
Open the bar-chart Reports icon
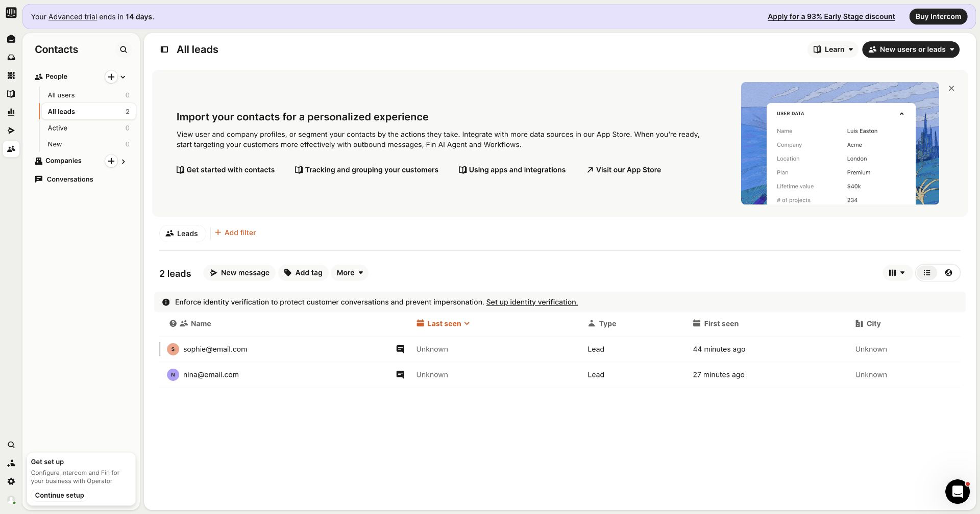pyautogui.click(x=11, y=112)
